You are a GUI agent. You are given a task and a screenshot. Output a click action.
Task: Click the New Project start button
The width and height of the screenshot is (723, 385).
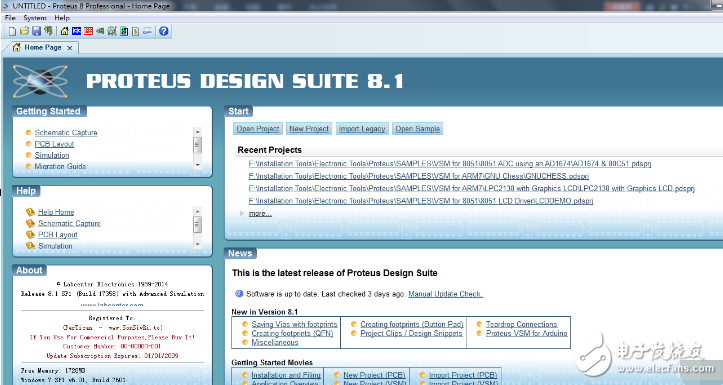(309, 129)
